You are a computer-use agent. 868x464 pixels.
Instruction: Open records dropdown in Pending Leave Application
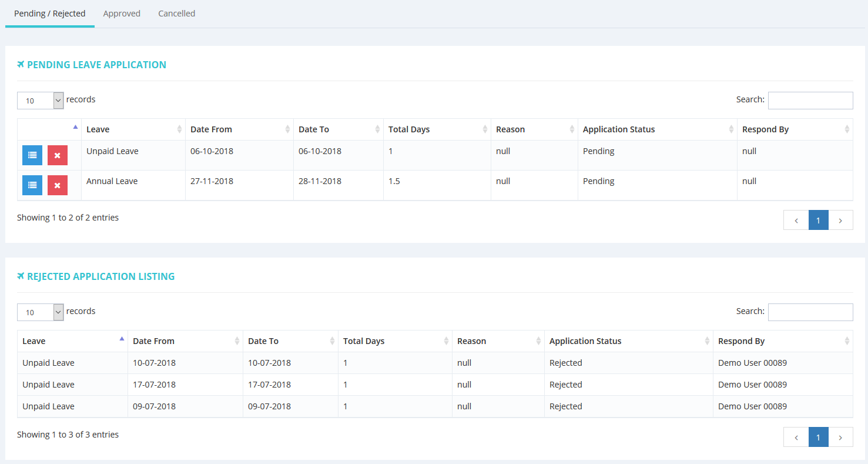pyautogui.click(x=41, y=101)
